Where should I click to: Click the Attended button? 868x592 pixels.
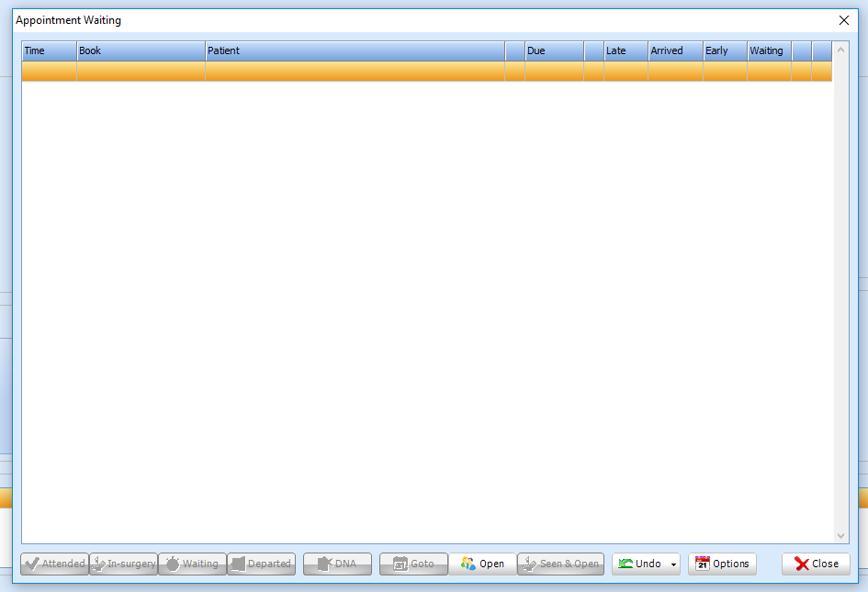pyautogui.click(x=55, y=564)
